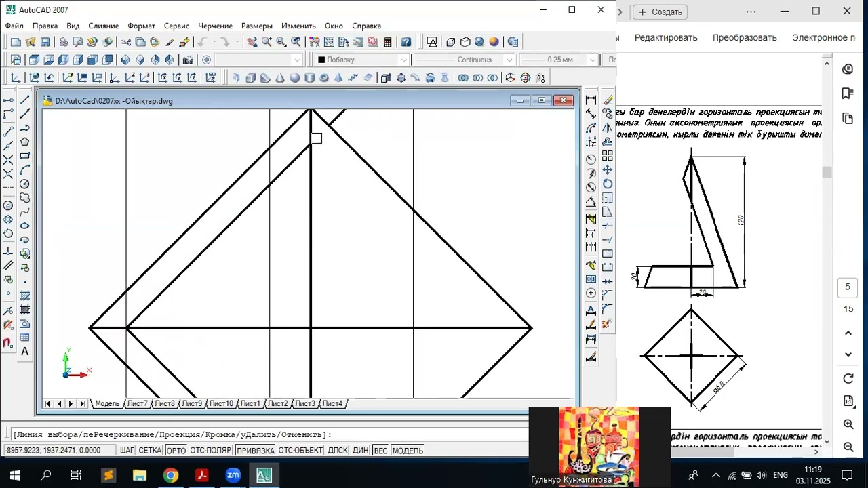Select the Array modify tool
Viewport: 868px width, 488px height.
click(x=607, y=156)
